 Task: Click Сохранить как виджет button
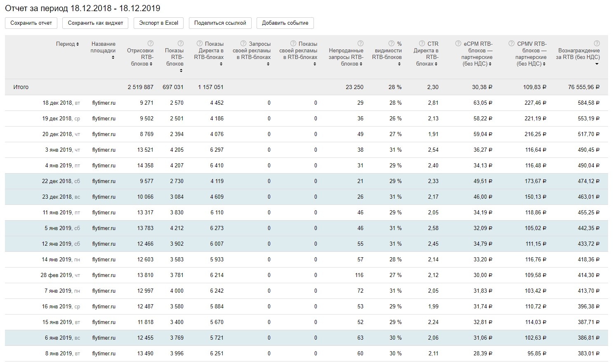point(95,23)
